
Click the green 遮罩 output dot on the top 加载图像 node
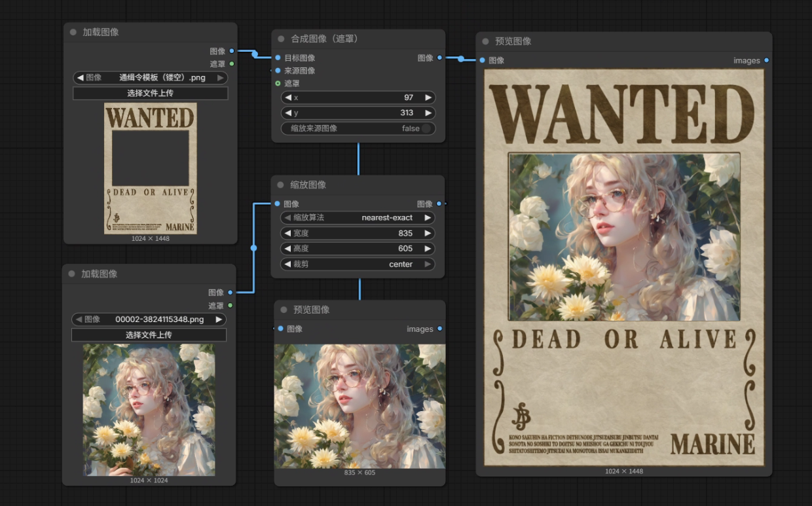pos(232,63)
